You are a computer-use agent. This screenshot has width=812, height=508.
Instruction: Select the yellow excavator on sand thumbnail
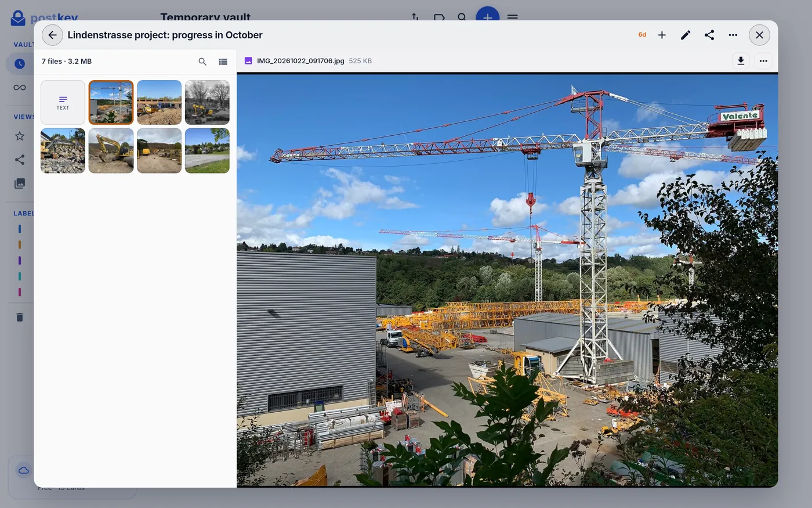click(x=111, y=151)
